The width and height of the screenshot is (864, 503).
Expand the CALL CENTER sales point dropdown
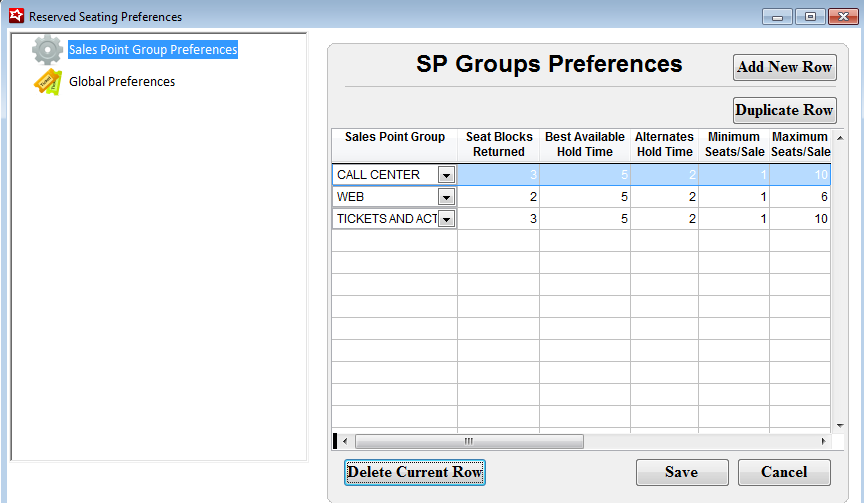click(x=446, y=175)
